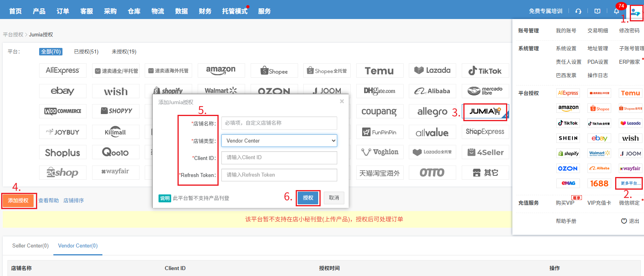Viewport: 644px width, 276px height.
Task: Focus the 店铺名称 input field
Action: [x=279, y=123]
